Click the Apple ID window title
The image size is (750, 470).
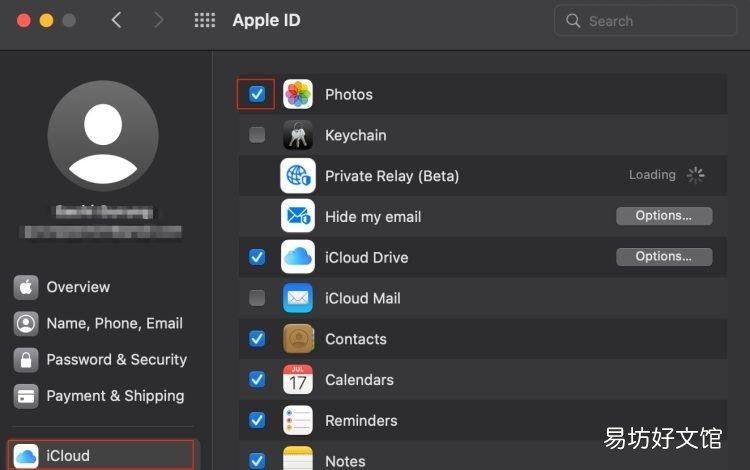tap(266, 20)
